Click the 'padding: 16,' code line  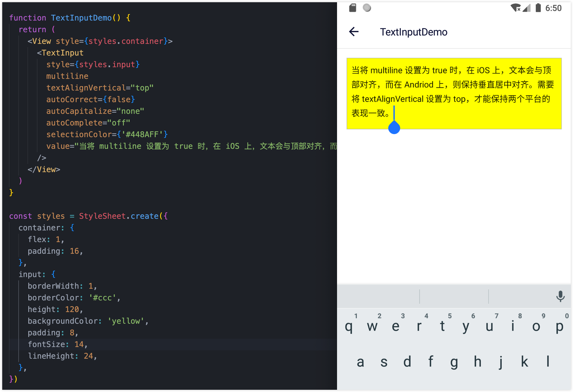56,251
